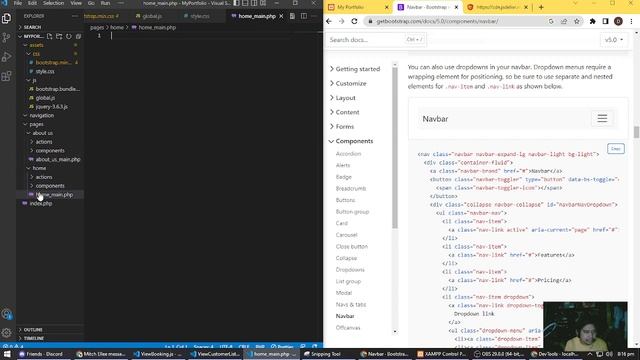Switch to the global.js editor tab

[152, 16]
